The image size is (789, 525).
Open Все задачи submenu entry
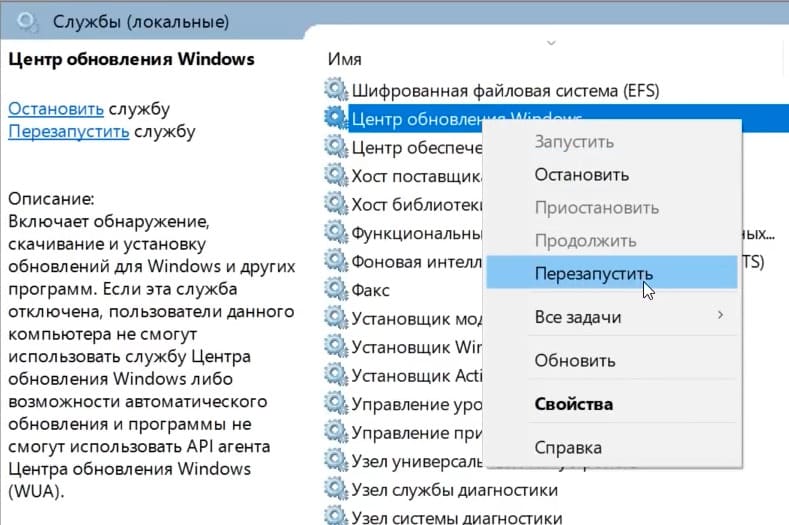(611, 317)
